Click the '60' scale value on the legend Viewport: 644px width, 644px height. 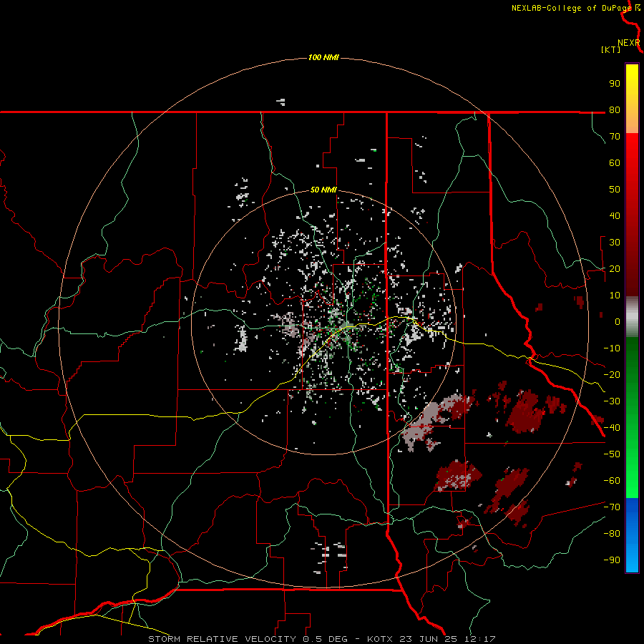[x=615, y=162]
